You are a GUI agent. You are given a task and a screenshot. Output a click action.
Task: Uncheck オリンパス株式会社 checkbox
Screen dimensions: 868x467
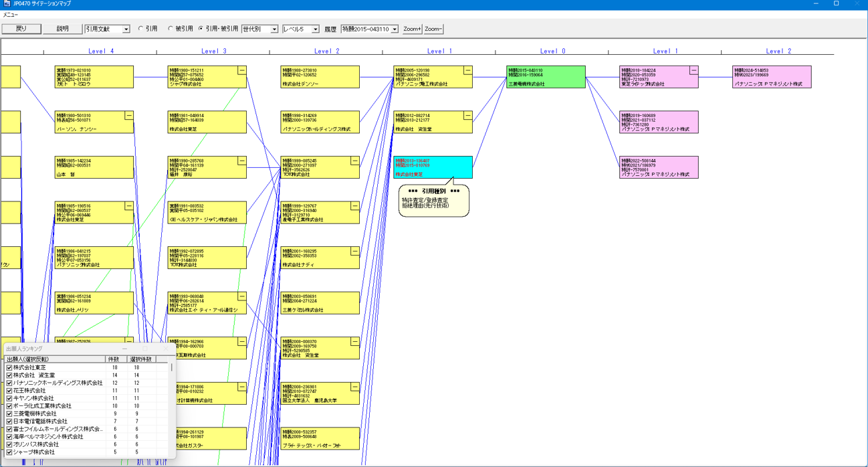9,445
